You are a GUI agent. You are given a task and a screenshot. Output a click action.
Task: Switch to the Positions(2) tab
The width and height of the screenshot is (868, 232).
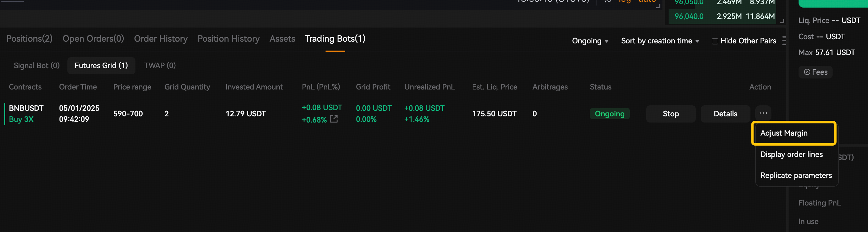point(30,39)
